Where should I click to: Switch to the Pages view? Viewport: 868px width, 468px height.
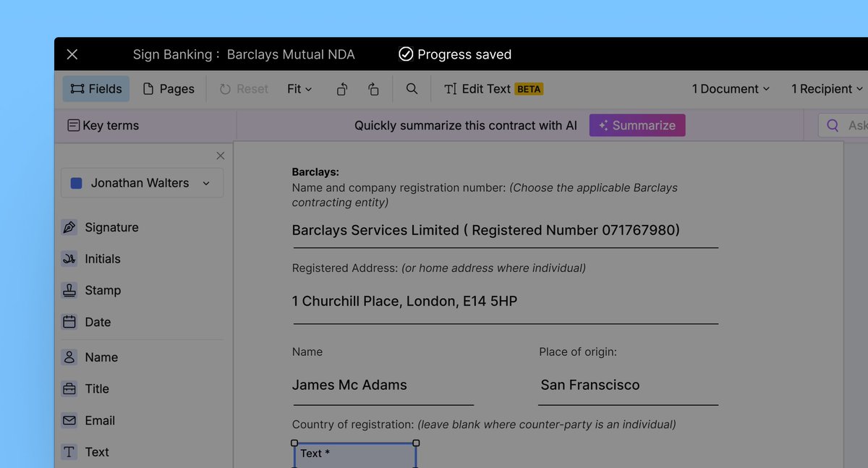coord(169,89)
